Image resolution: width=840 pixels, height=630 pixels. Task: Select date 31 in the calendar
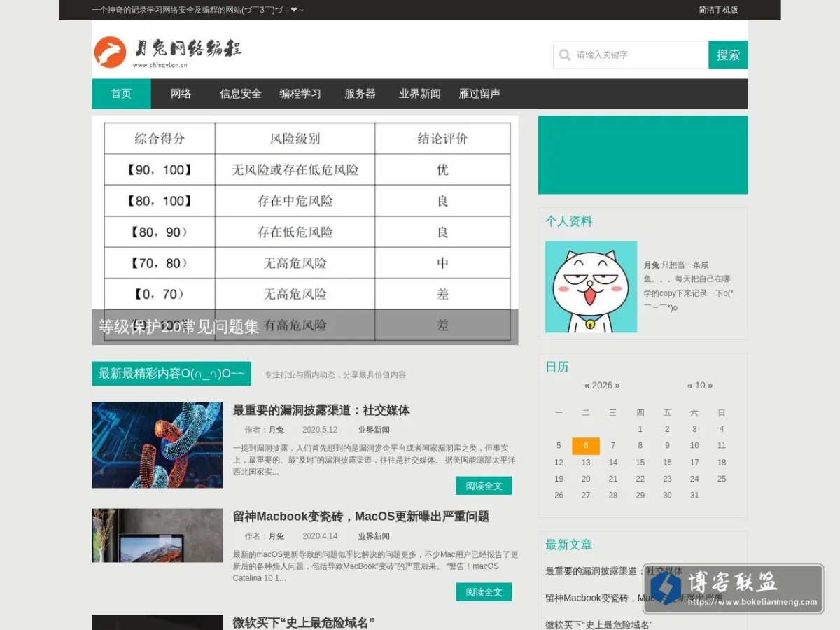pyautogui.click(x=694, y=496)
